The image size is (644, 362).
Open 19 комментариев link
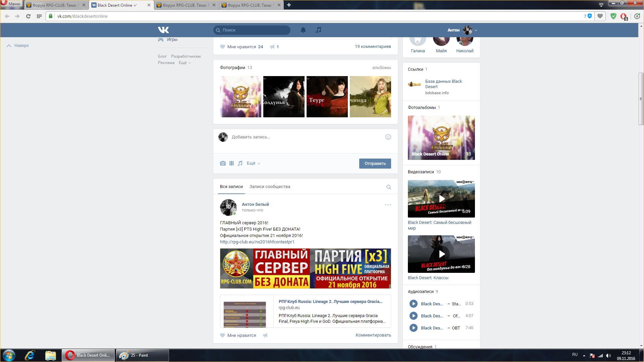373,47
